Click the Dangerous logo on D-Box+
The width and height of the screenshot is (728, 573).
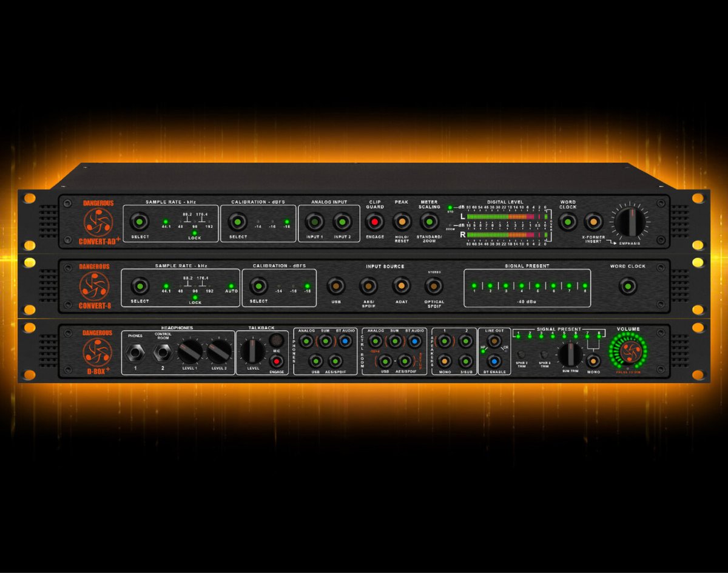98,351
